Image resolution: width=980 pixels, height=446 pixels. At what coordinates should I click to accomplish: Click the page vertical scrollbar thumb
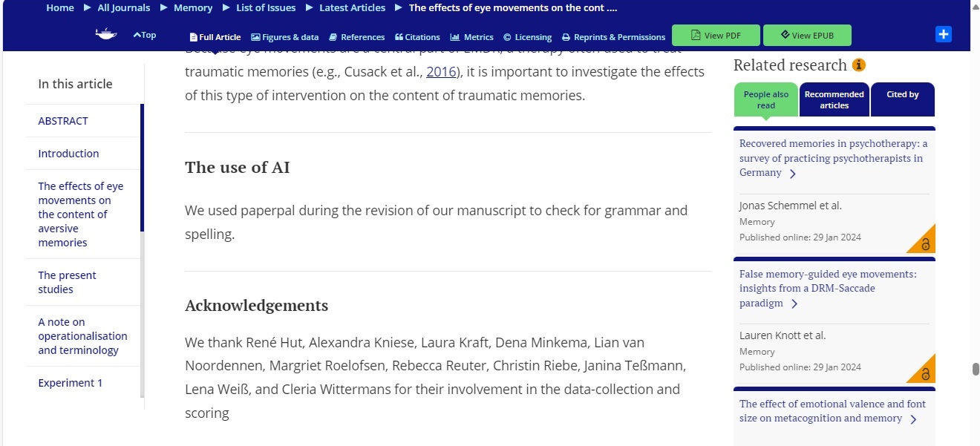[976, 370]
